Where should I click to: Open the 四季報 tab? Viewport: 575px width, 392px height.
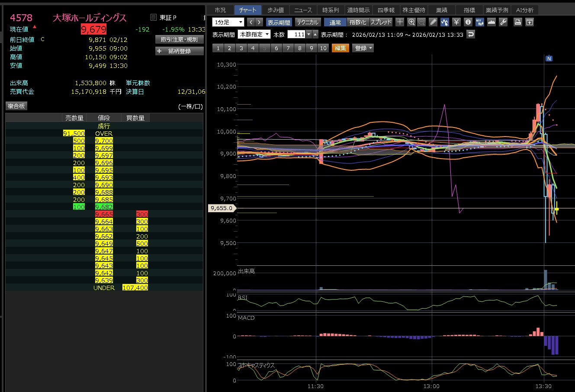click(x=385, y=10)
